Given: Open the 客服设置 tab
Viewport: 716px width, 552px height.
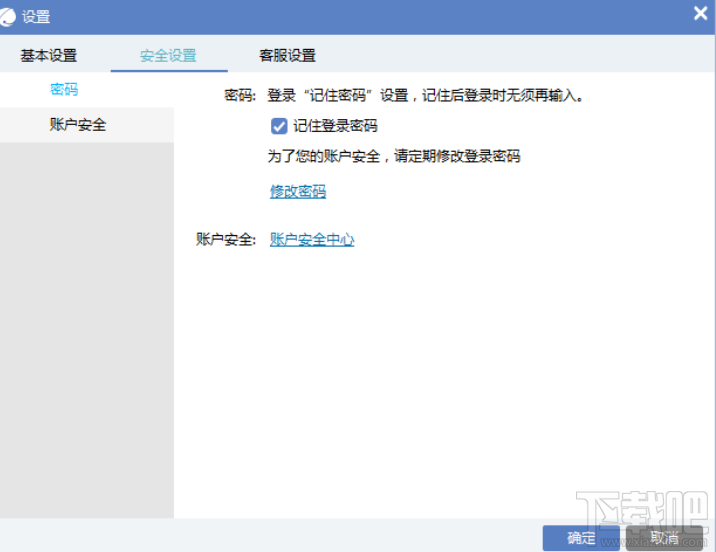Looking at the screenshot, I should pyautogui.click(x=287, y=56).
